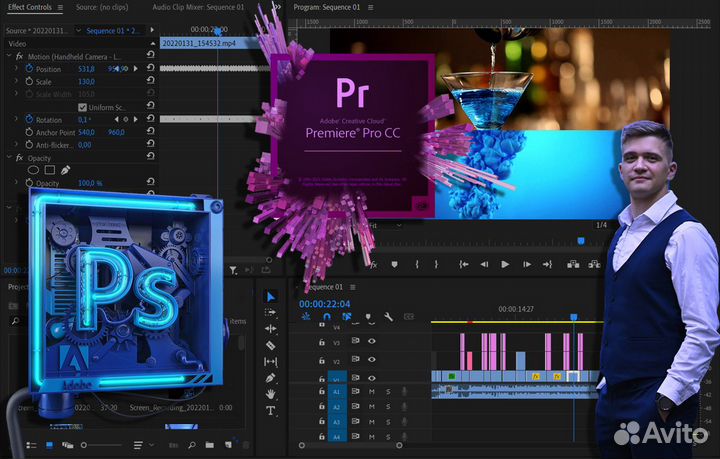720x459 pixels.
Task: Select the Razor tool
Action: 271,345
